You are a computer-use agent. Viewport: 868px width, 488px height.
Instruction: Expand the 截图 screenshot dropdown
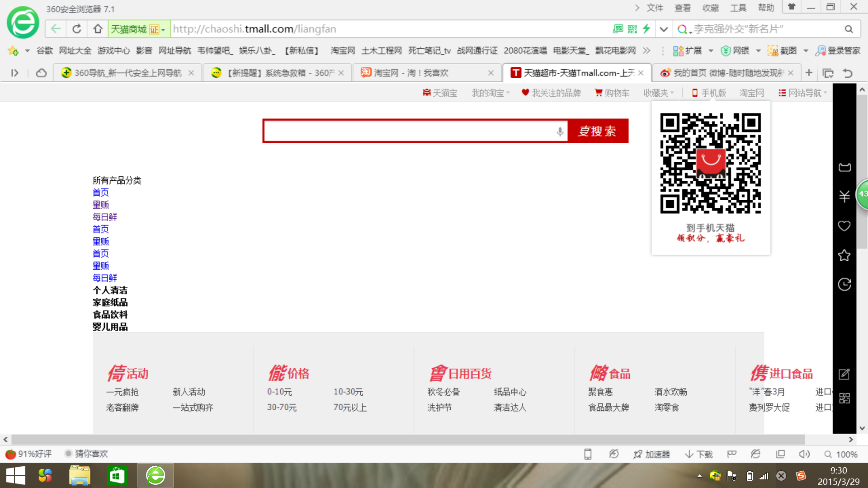pos(806,51)
